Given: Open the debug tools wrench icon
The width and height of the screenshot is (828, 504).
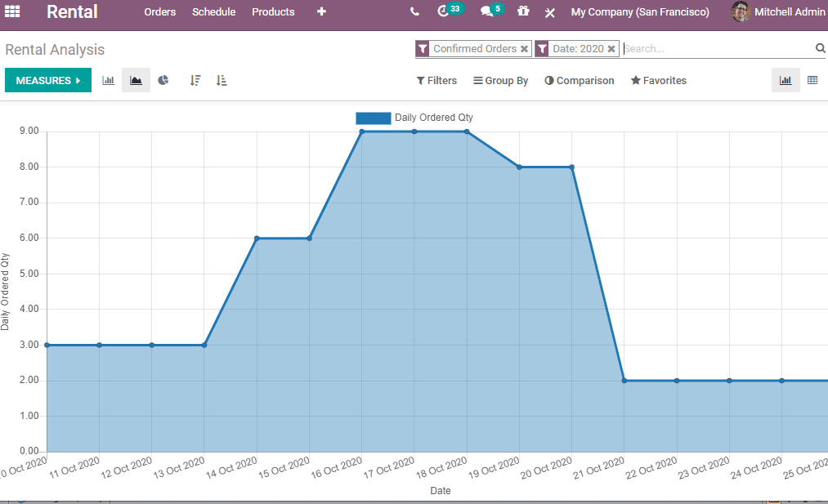Looking at the screenshot, I should click(550, 12).
